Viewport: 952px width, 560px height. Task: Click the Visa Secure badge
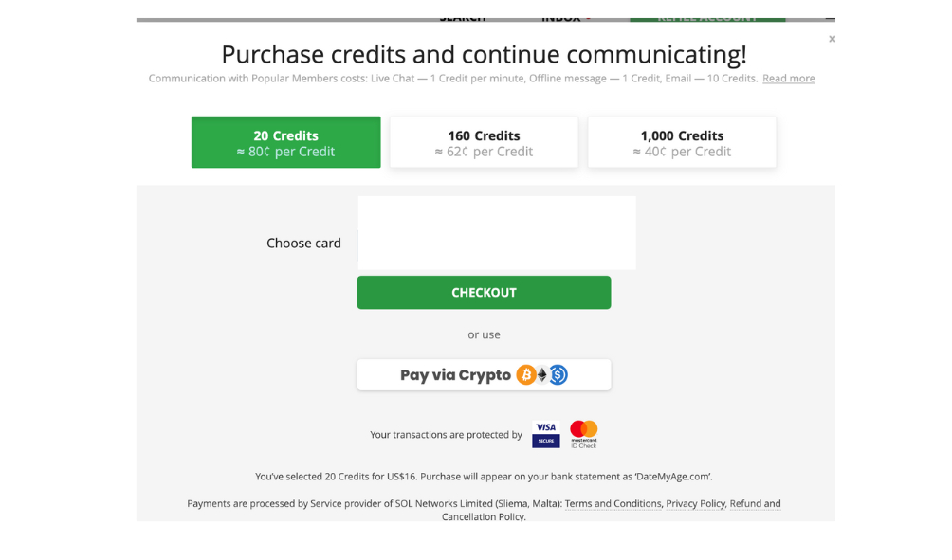[x=545, y=434]
